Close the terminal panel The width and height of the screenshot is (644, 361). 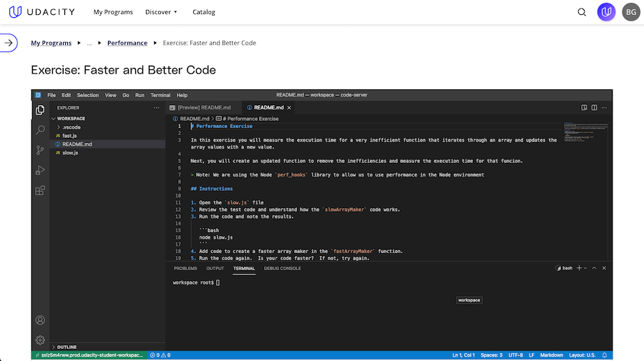coord(604,268)
